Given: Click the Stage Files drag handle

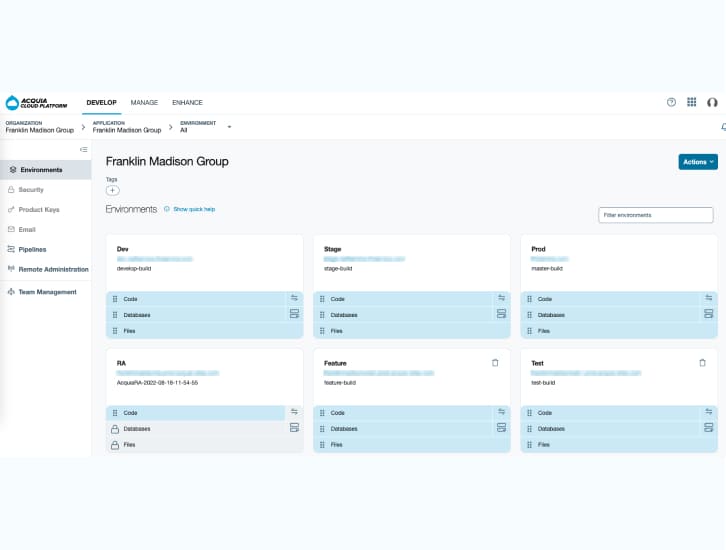Looking at the screenshot, I should [322, 331].
